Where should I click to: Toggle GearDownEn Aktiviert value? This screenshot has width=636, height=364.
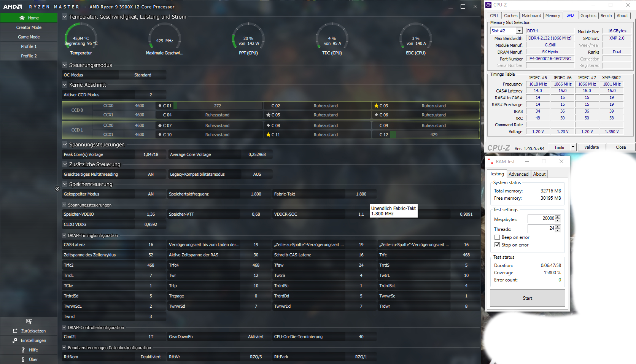coord(256,337)
